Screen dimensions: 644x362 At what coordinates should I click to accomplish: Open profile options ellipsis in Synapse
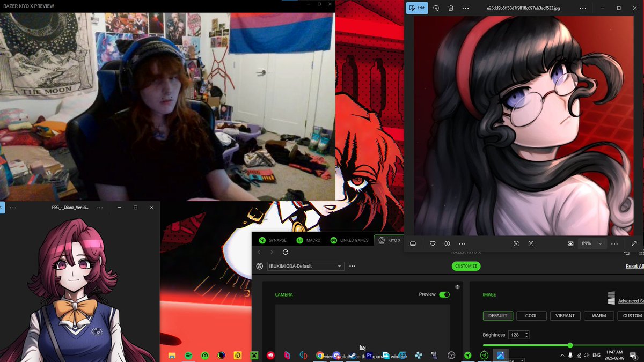(x=352, y=266)
